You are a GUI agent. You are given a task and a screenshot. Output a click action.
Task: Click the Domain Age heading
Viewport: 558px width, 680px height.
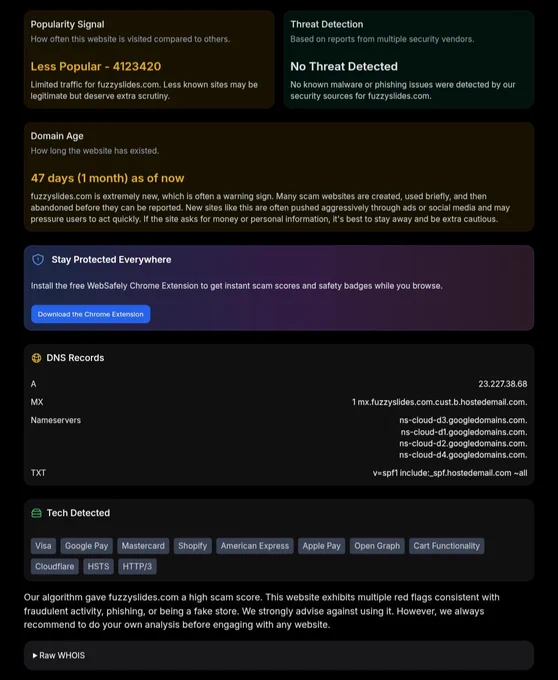pyautogui.click(x=57, y=136)
